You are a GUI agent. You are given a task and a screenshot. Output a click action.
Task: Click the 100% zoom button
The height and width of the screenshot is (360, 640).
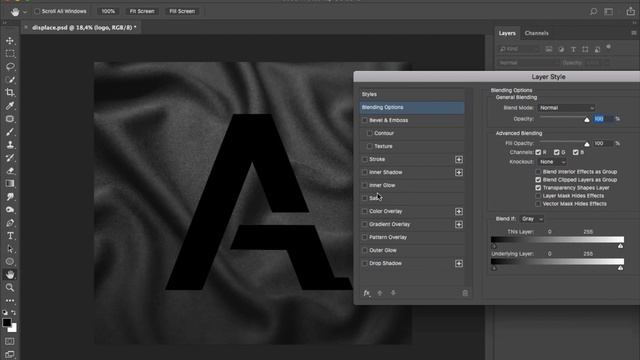(108, 11)
